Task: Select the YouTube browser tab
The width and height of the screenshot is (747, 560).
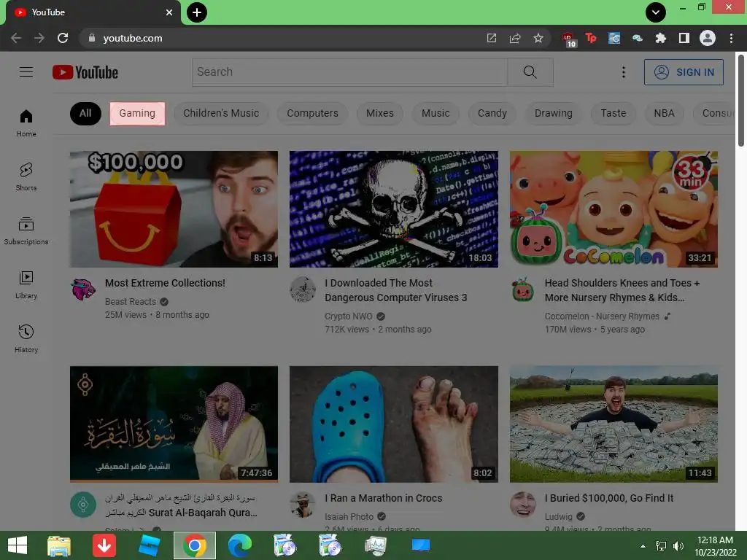Action: (x=93, y=12)
